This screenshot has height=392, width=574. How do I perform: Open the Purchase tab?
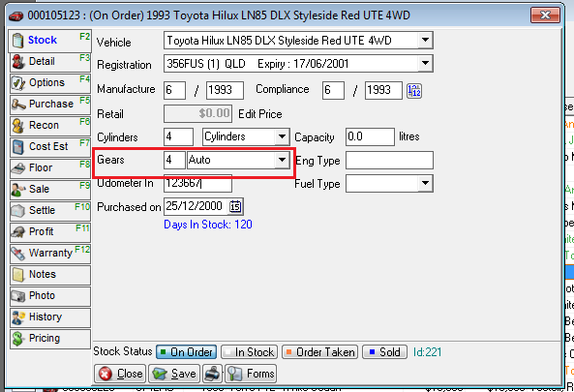click(49, 105)
